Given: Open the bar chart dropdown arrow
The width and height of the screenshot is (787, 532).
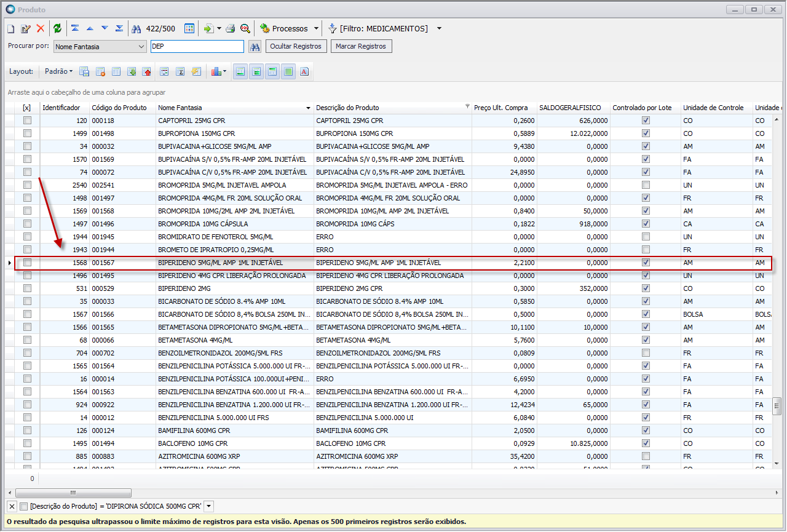Looking at the screenshot, I should 224,71.
